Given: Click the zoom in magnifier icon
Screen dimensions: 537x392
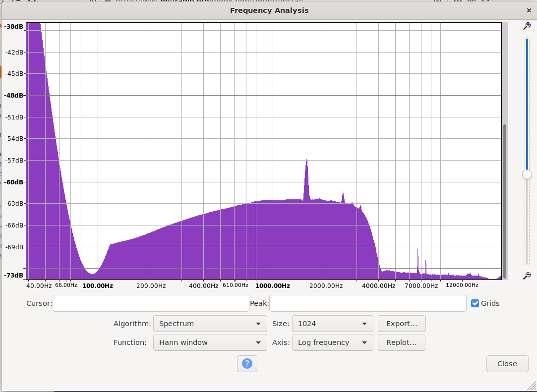Looking at the screenshot, I should tap(527, 27).
